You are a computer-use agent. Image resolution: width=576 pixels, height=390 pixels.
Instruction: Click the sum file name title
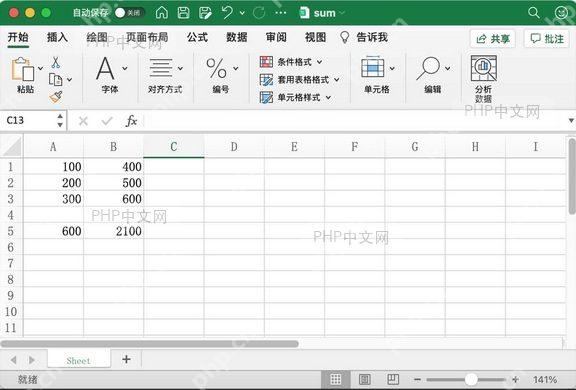(x=324, y=13)
